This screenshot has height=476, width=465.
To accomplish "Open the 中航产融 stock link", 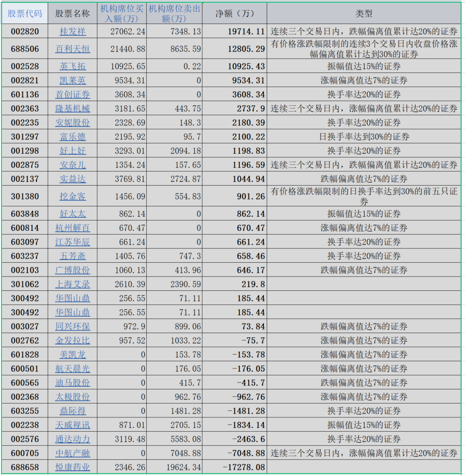I will click(x=73, y=453).
